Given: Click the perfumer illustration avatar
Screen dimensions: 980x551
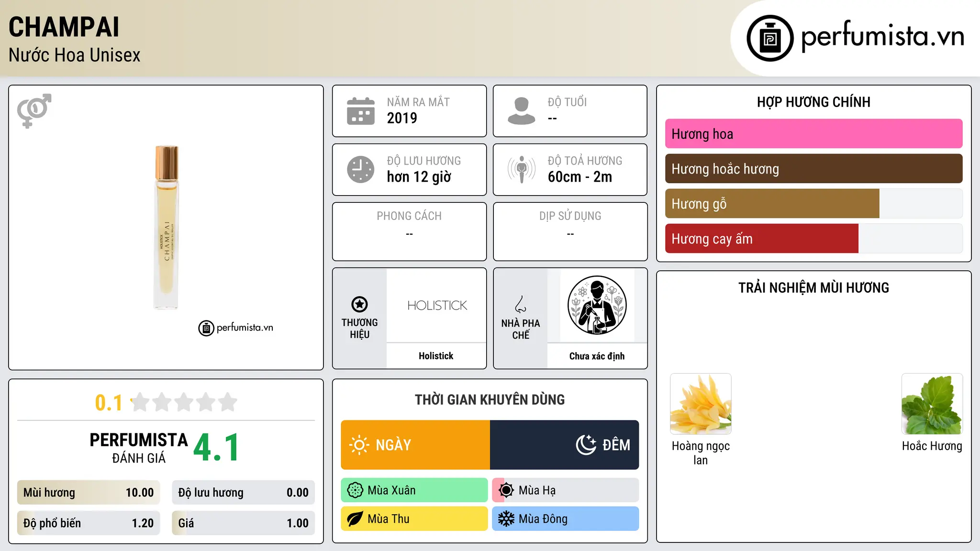Looking at the screenshot, I should (597, 305).
